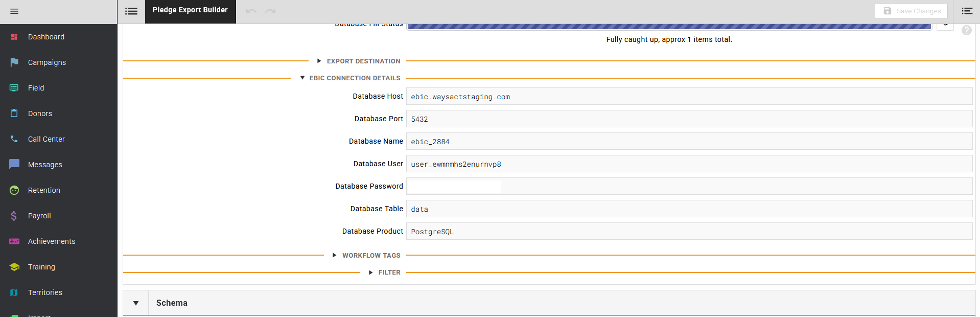This screenshot has width=980, height=317.
Task: Open the hamburger menu above the sidebar
Action: 14,11
